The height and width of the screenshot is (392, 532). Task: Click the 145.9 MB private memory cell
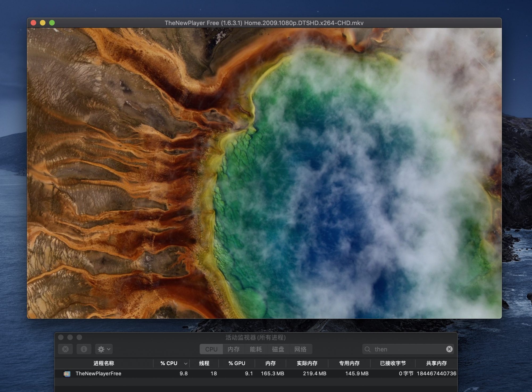357,373
